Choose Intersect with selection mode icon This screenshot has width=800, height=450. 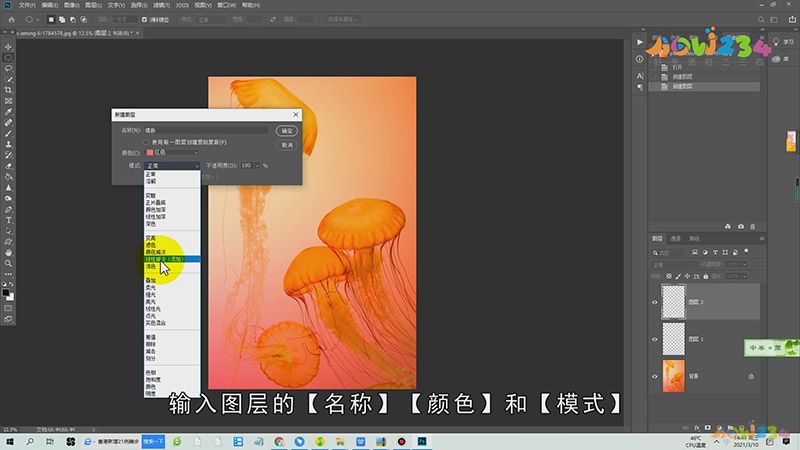coord(84,19)
